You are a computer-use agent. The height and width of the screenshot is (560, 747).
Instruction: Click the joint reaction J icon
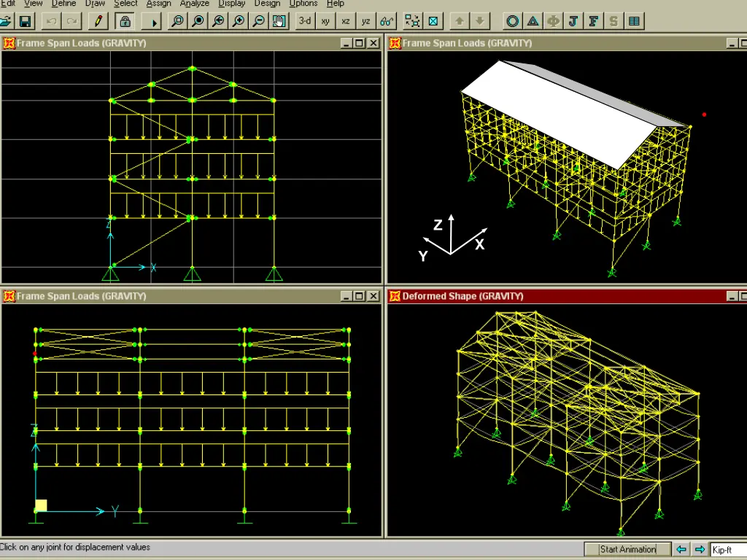coord(573,21)
